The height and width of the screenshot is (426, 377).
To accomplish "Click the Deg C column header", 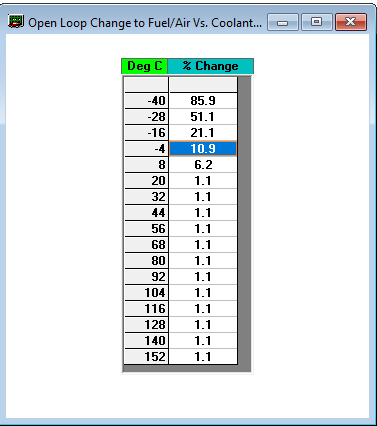I will (x=145, y=66).
